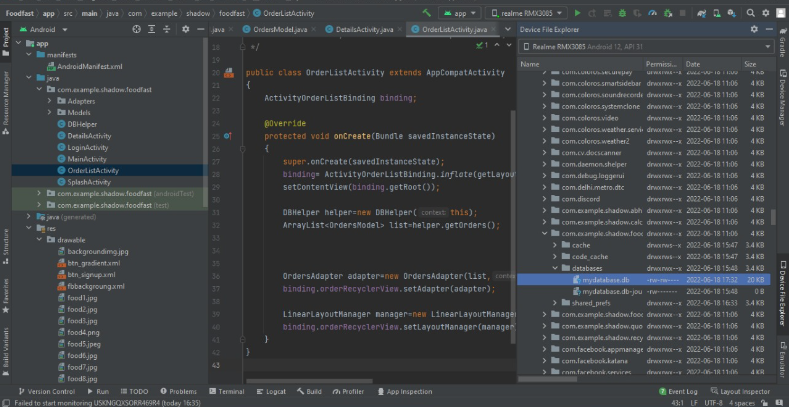Viewport: 789px width, 408px height.
Task: Open the Terminal bottom tab
Action: [x=226, y=391]
